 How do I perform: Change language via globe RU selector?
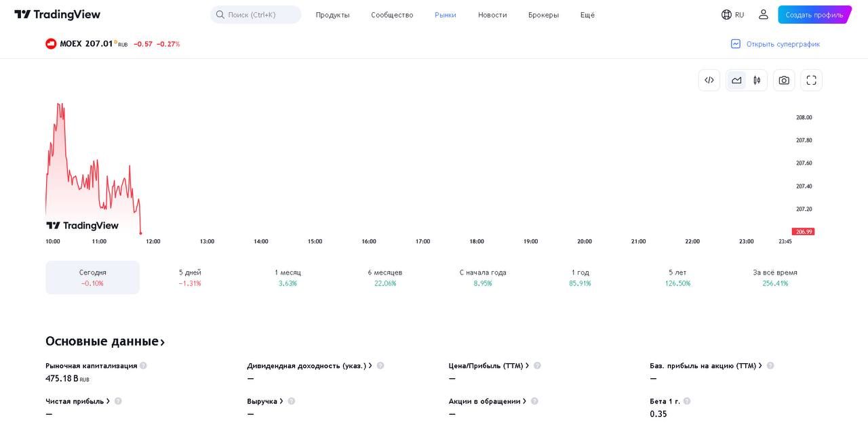tap(733, 14)
